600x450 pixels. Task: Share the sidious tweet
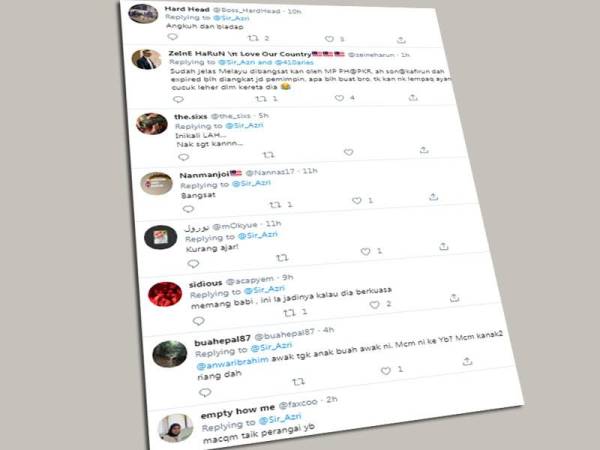coord(454,298)
